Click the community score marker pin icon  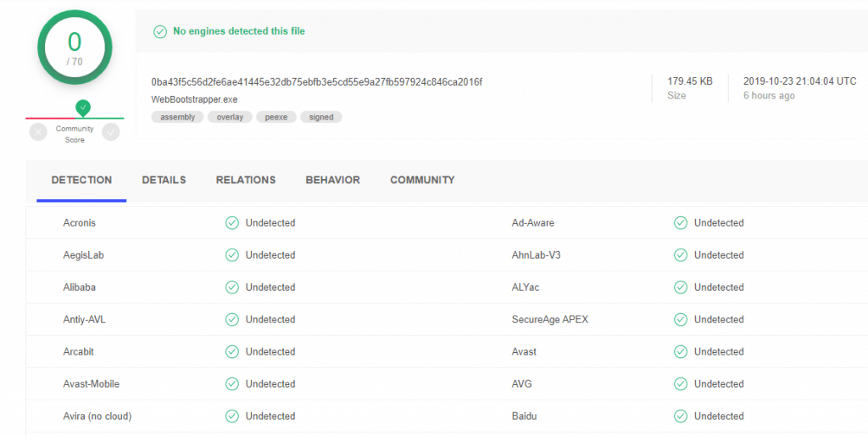(x=83, y=108)
